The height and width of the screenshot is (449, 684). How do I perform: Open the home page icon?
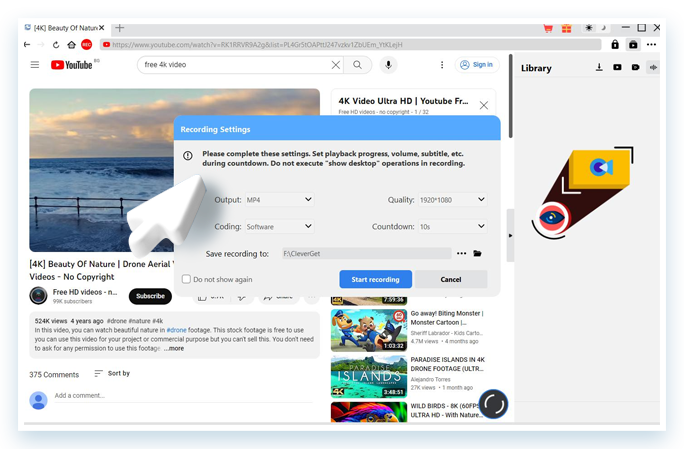tap(71, 45)
